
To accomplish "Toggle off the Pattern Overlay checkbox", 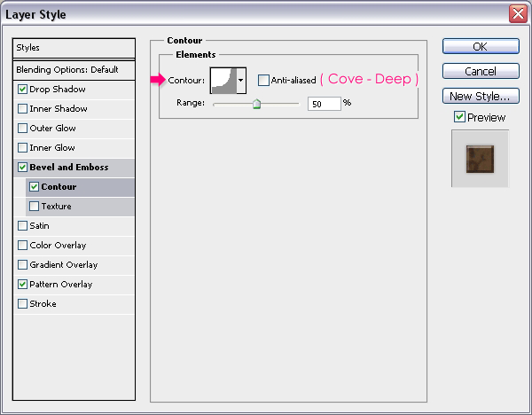I will [x=22, y=285].
